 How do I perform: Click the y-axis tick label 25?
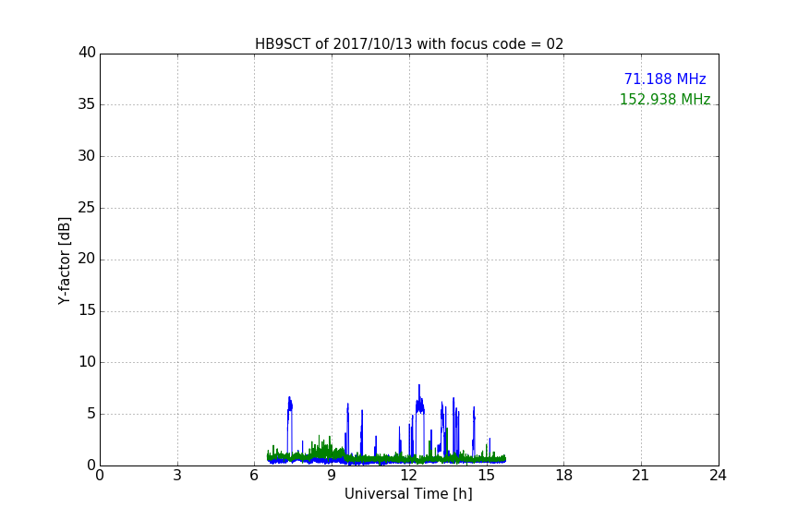(87, 208)
